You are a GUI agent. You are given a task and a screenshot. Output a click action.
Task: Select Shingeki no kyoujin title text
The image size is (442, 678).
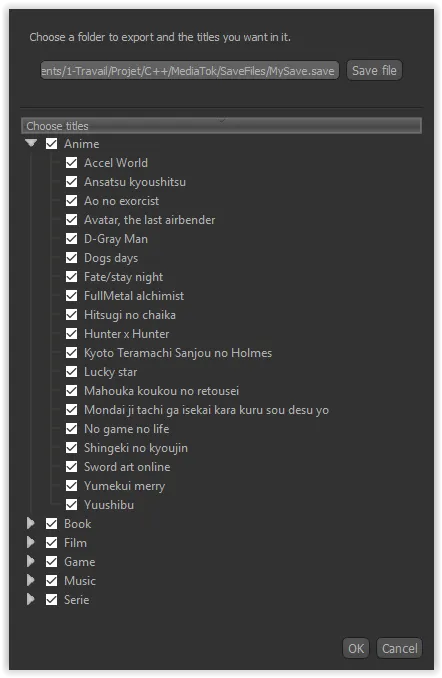[136, 448]
